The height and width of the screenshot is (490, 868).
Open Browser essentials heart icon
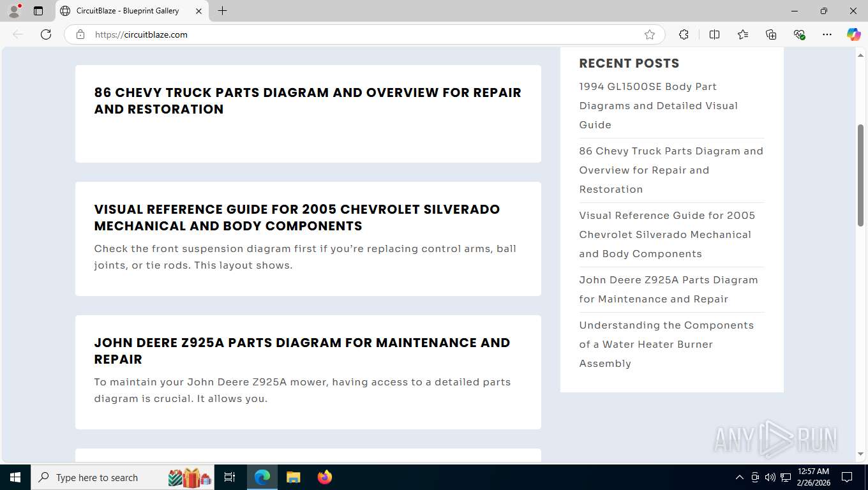(799, 34)
